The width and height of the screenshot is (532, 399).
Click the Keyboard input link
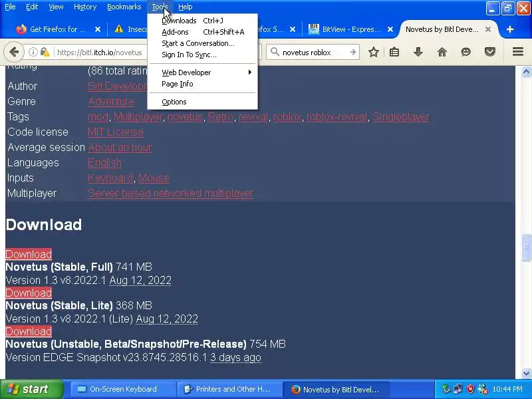click(110, 178)
